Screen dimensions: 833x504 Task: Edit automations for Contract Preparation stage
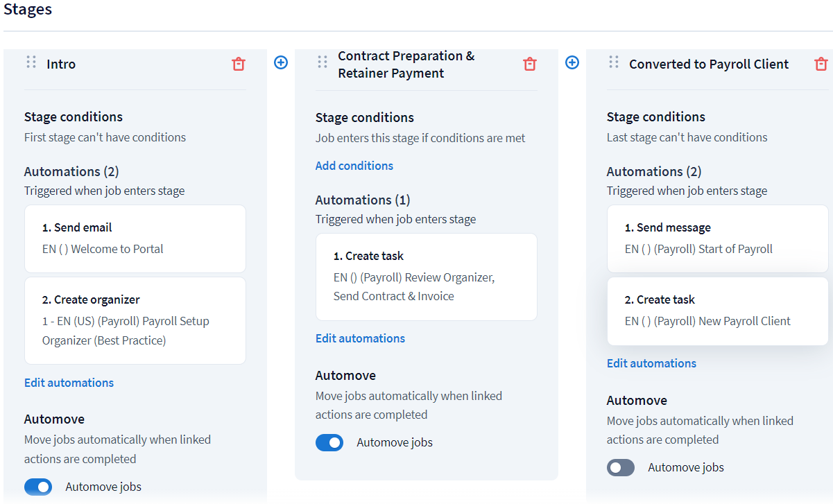coord(360,338)
